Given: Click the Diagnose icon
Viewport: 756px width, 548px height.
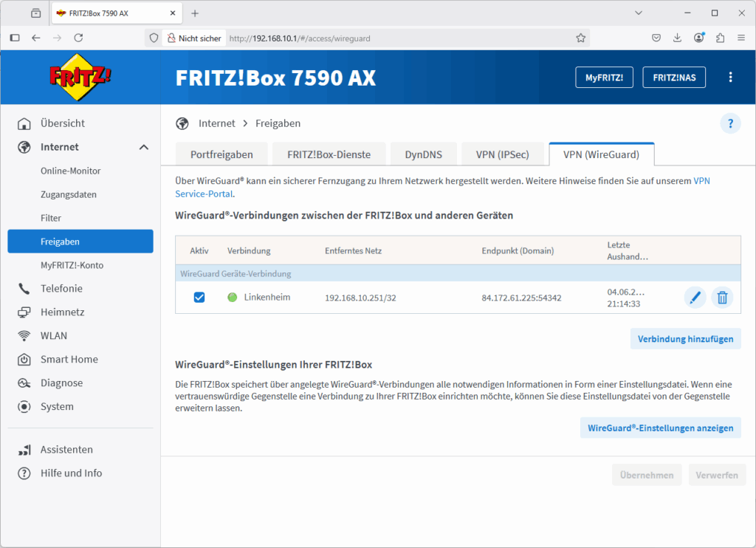Looking at the screenshot, I should coord(24,383).
